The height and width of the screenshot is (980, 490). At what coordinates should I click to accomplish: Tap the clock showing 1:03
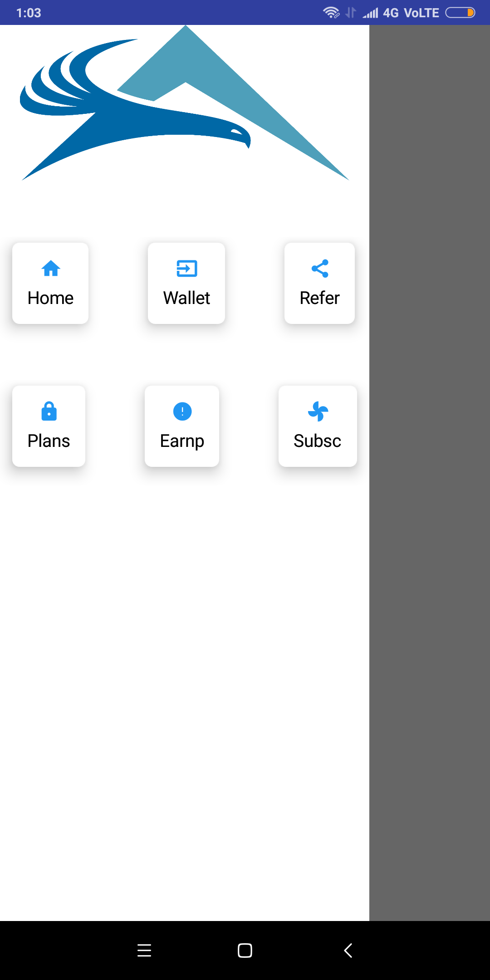(x=29, y=13)
